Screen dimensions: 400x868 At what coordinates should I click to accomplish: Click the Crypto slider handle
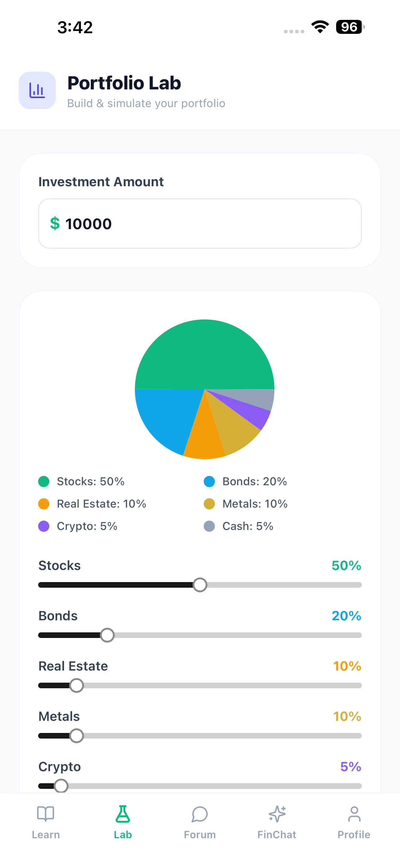point(61,786)
